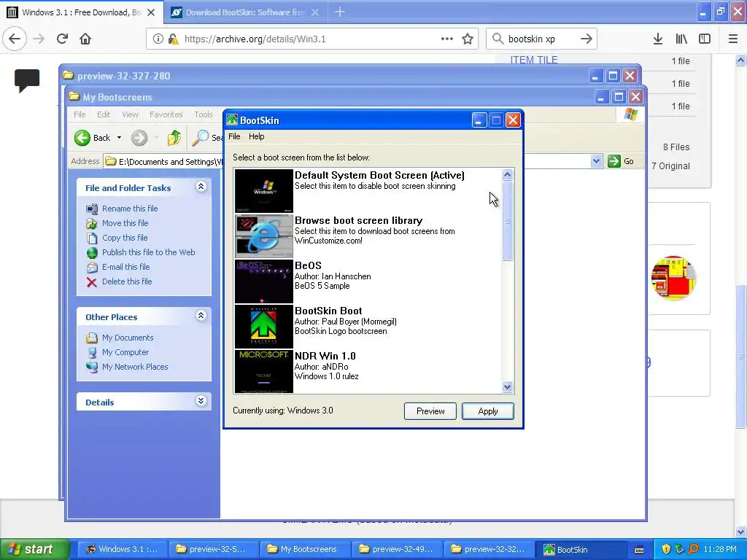
Task: Close the Windows 3.1 browser tab
Action: click(151, 12)
